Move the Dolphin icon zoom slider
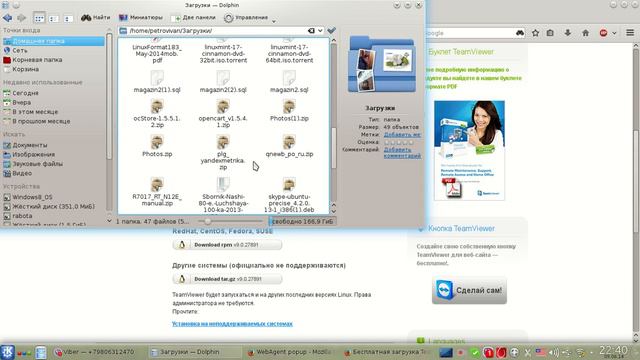Screen dimensions: 640x360 click(207, 221)
